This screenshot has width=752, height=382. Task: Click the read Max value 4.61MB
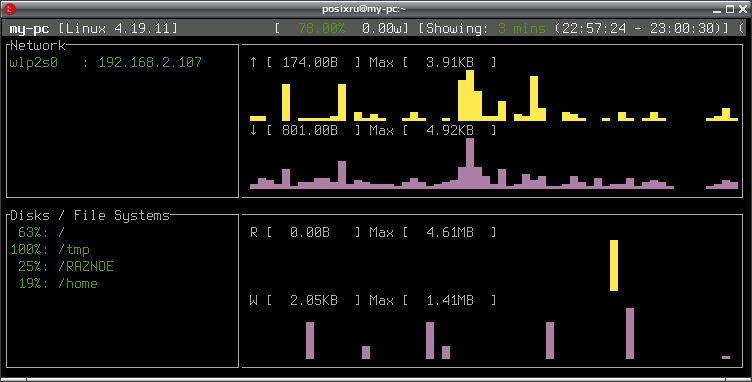point(450,232)
